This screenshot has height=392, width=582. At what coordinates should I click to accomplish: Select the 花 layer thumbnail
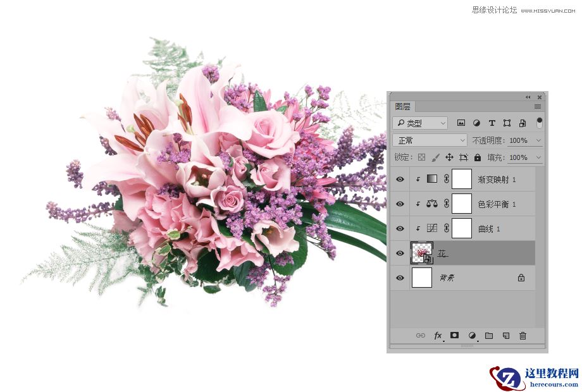click(x=423, y=253)
